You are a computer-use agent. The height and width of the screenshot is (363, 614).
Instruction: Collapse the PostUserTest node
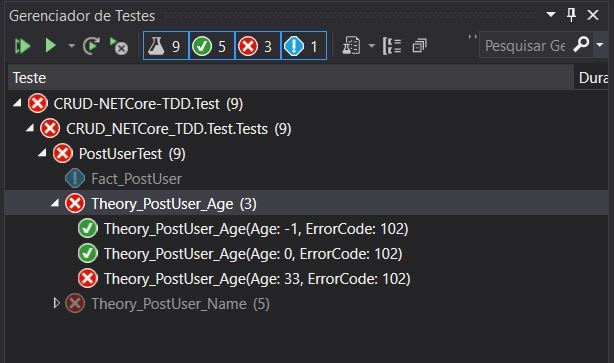[42, 153]
